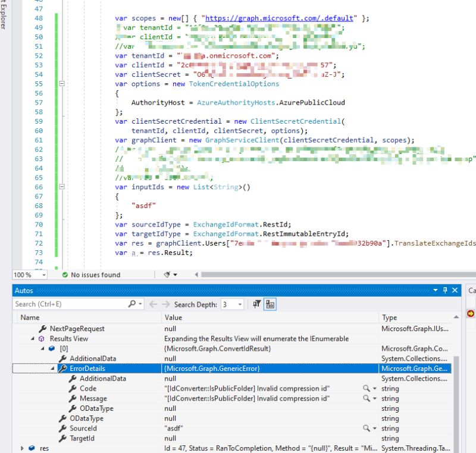Select the flag icon in the Autos toolbar

pos(255,304)
